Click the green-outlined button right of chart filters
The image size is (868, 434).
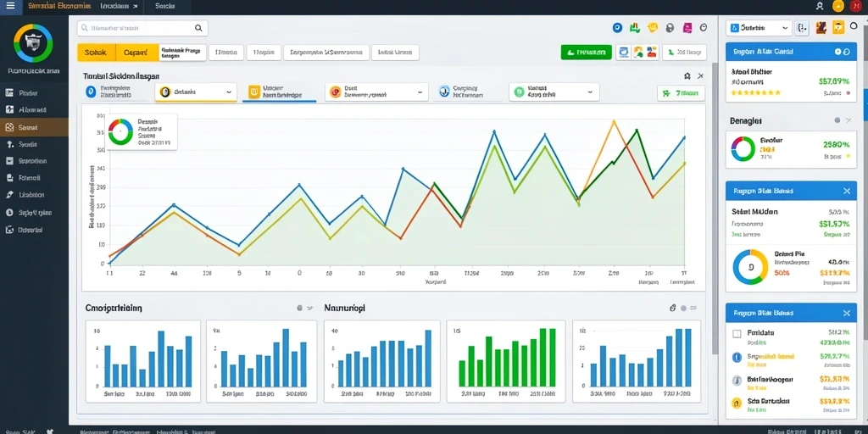pos(681,93)
